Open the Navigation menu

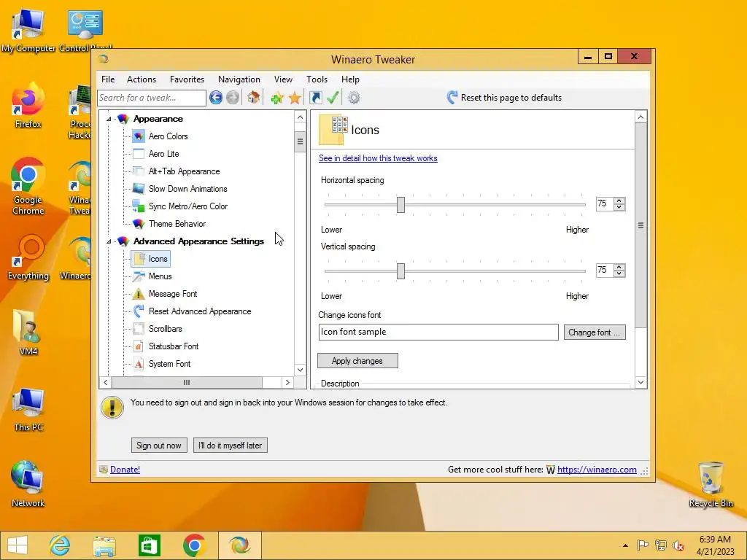pyautogui.click(x=239, y=79)
